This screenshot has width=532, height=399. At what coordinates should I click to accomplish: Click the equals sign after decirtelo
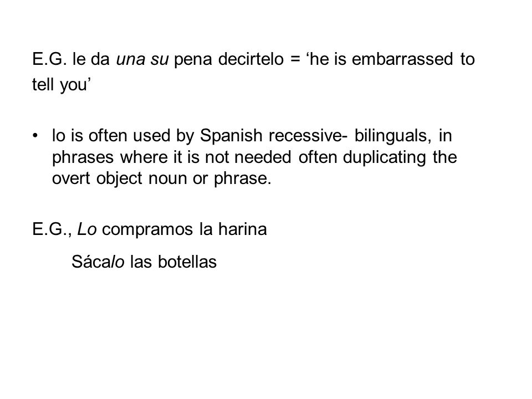tap(295, 59)
